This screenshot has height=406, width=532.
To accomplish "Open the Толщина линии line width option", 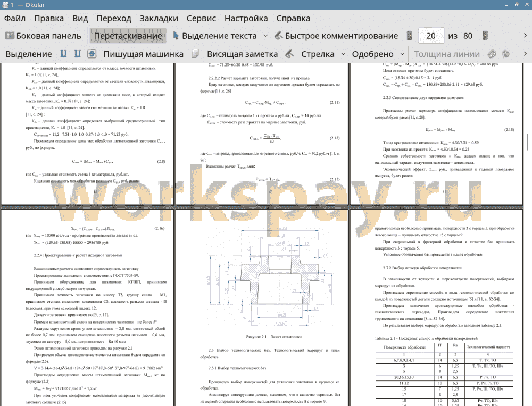I will click(x=447, y=54).
